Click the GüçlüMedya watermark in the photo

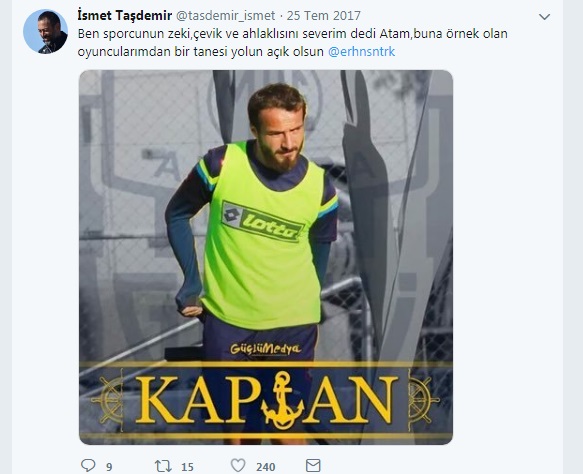tap(265, 349)
